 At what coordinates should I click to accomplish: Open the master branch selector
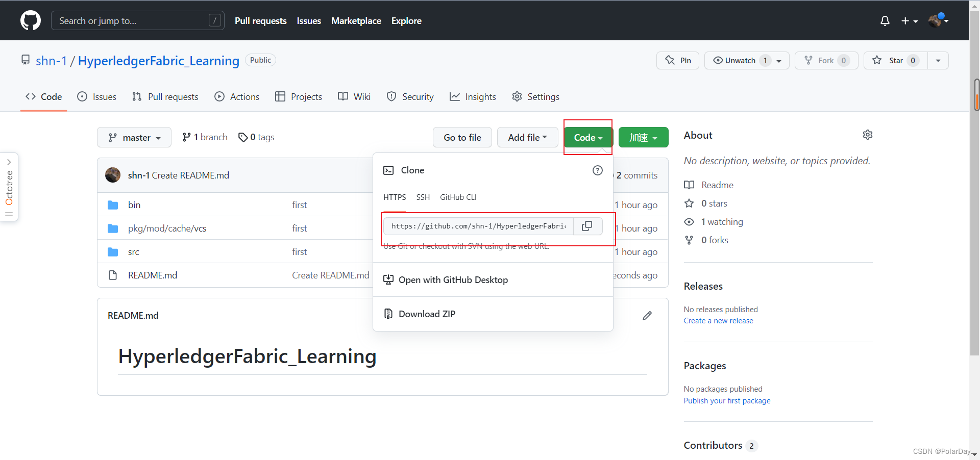pyautogui.click(x=134, y=137)
